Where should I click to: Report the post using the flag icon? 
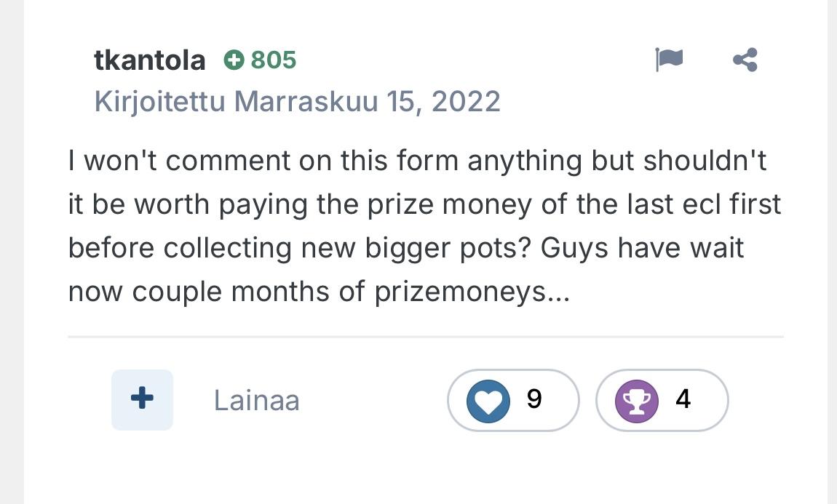(x=669, y=60)
